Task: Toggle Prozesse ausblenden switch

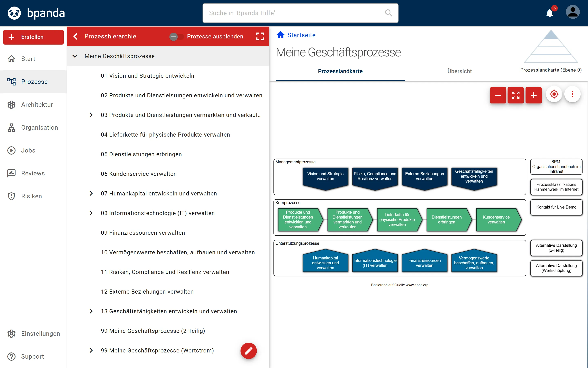Action: click(176, 37)
